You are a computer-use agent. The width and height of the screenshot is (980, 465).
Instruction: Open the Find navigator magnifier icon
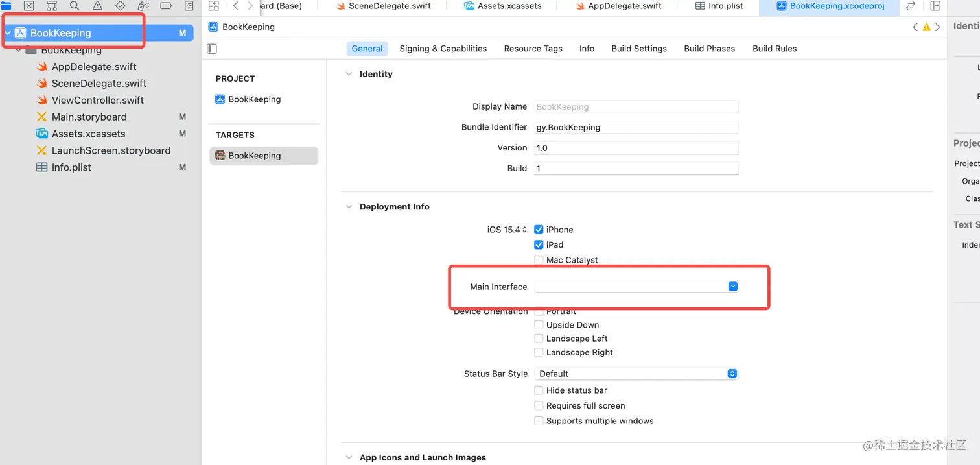pos(75,6)
